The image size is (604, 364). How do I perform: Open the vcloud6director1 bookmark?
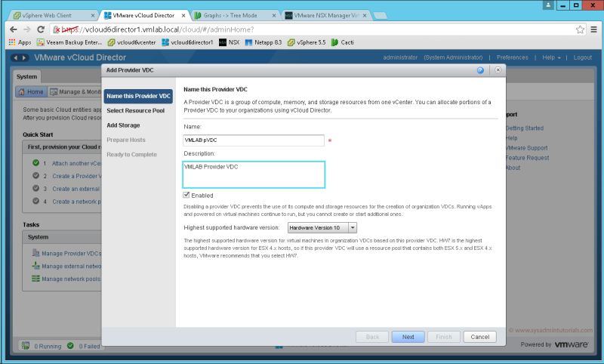pyautogui.click(x=187, y=42)
